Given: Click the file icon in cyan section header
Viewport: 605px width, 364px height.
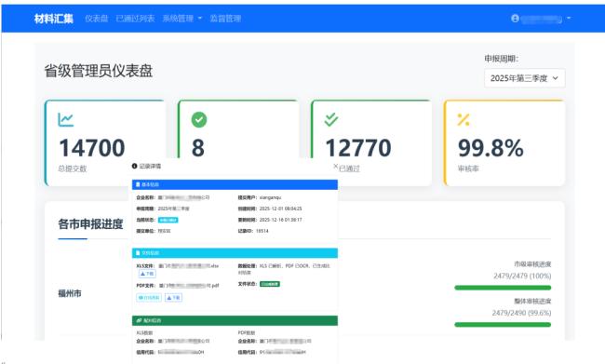Looking at the screenshot, I should [138, 253].
